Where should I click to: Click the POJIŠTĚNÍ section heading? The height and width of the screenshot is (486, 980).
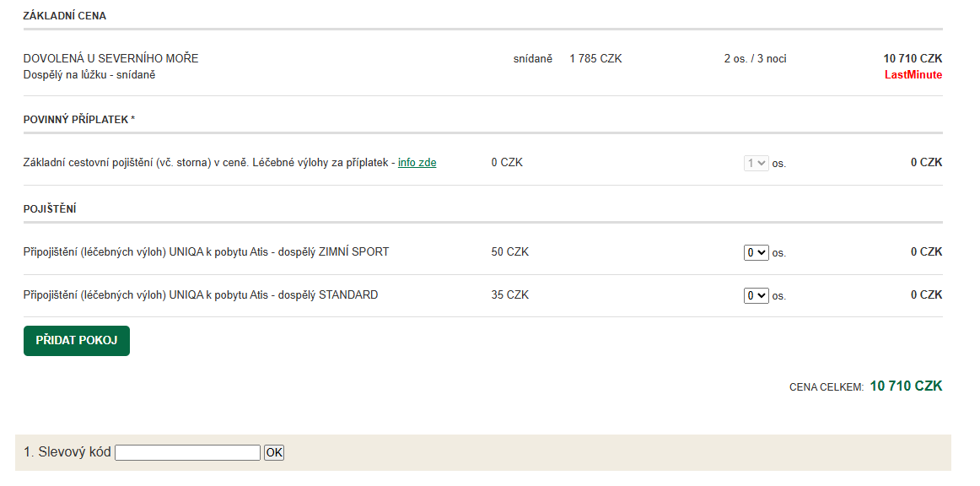[x=50, y=209]
